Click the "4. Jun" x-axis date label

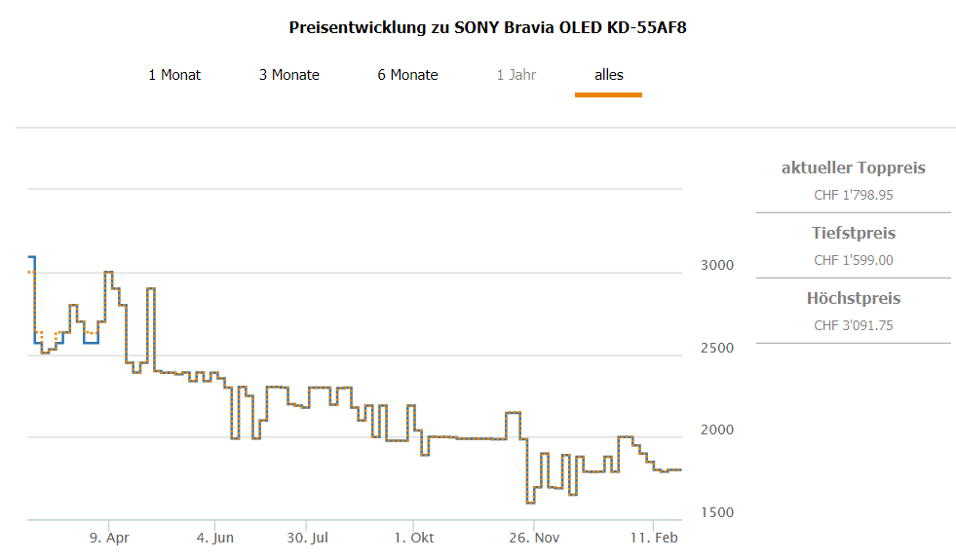[x=215, y=538]
